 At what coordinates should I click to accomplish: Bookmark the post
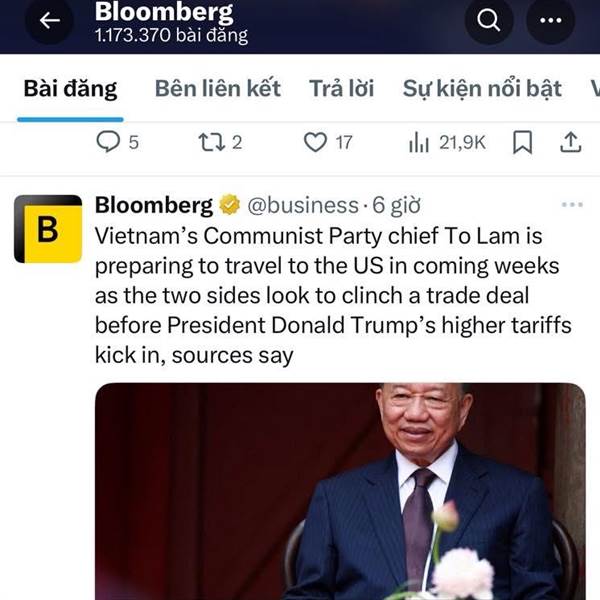click(522, 142)
